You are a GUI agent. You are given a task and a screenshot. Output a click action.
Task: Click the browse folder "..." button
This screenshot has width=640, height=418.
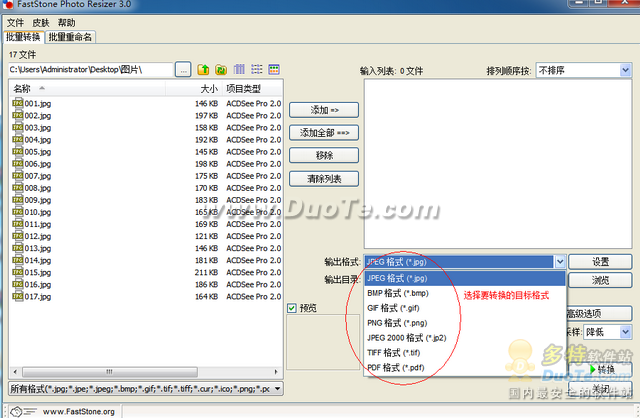point(183,70)
